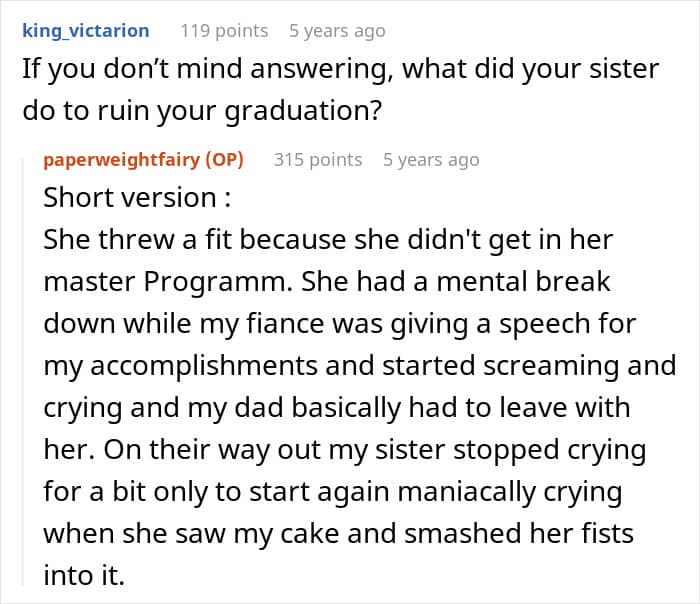Open king_victarion's user profile

(86, 31)
